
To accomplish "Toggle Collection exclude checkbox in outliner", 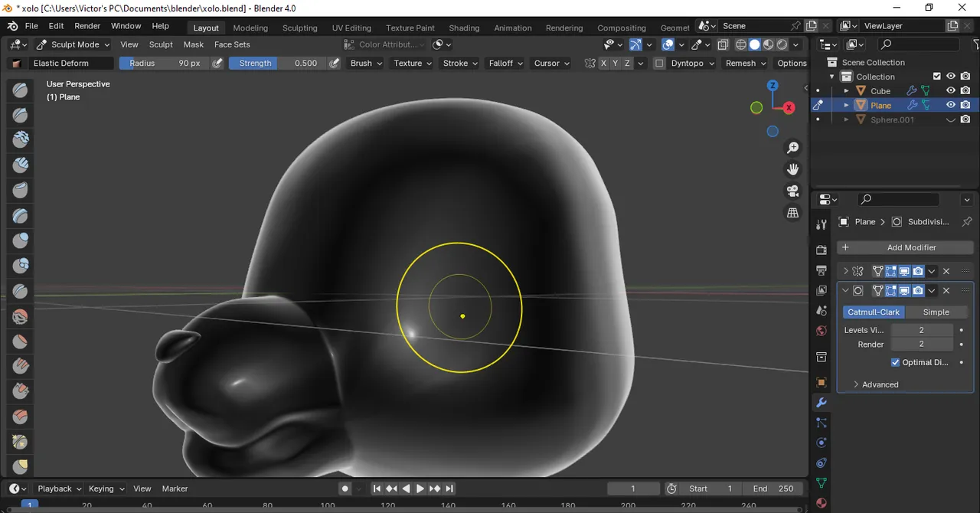I will pyautogui.click(x=937, y=77).
